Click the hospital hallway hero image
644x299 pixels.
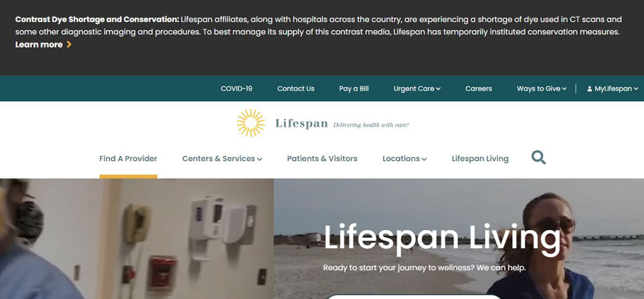click(137, 238)
